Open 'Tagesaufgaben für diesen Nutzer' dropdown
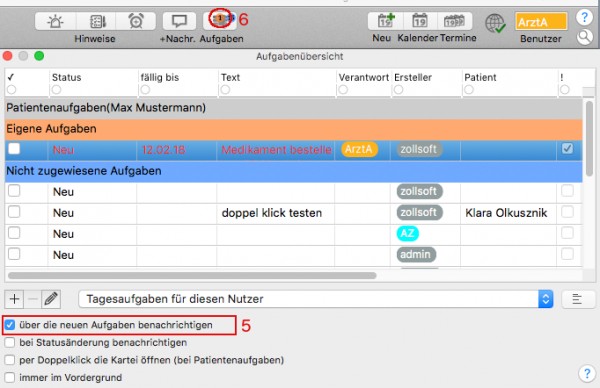 click(x=316, y=299)
